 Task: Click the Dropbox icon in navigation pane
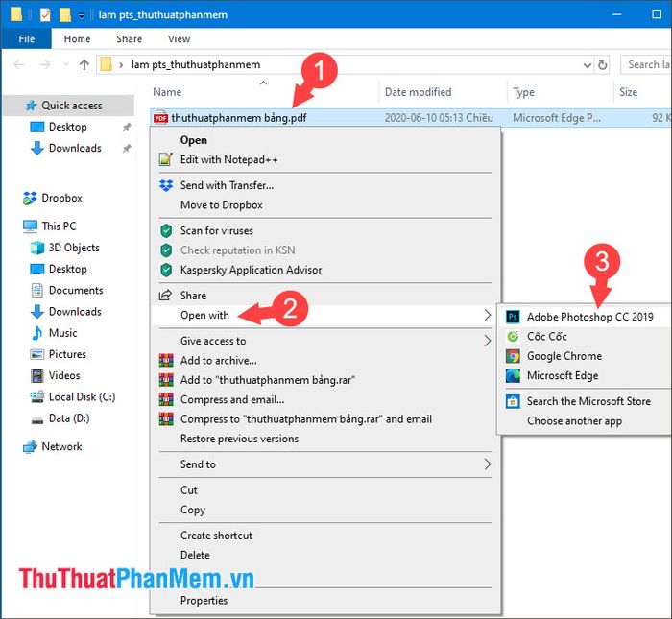30,198
